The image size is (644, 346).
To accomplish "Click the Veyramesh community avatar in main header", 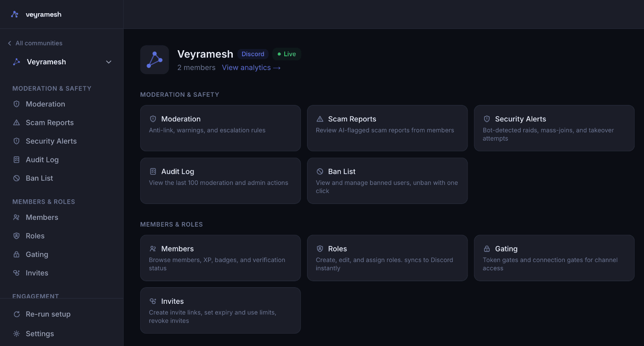I will [x=155, y=60].
